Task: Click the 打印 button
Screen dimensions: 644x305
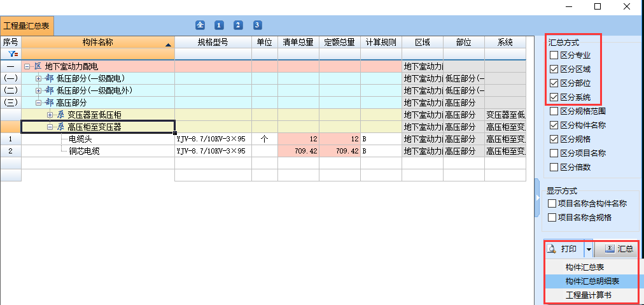Action: click(564, 249)
